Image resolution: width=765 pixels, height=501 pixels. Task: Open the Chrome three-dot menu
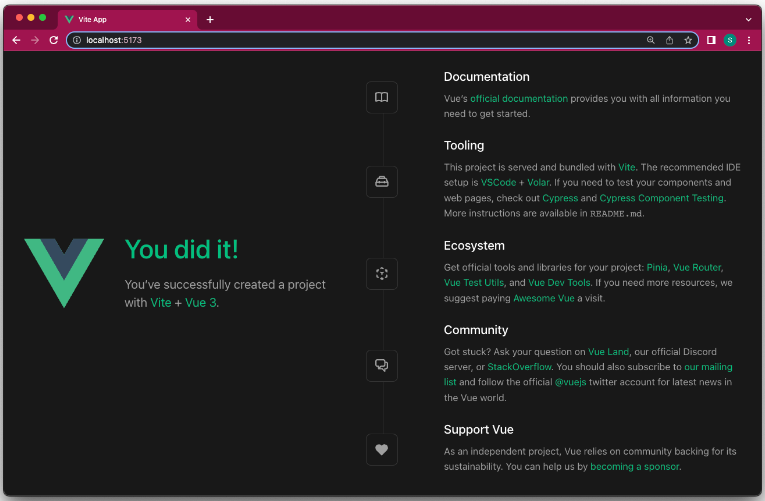coord(749,40)
